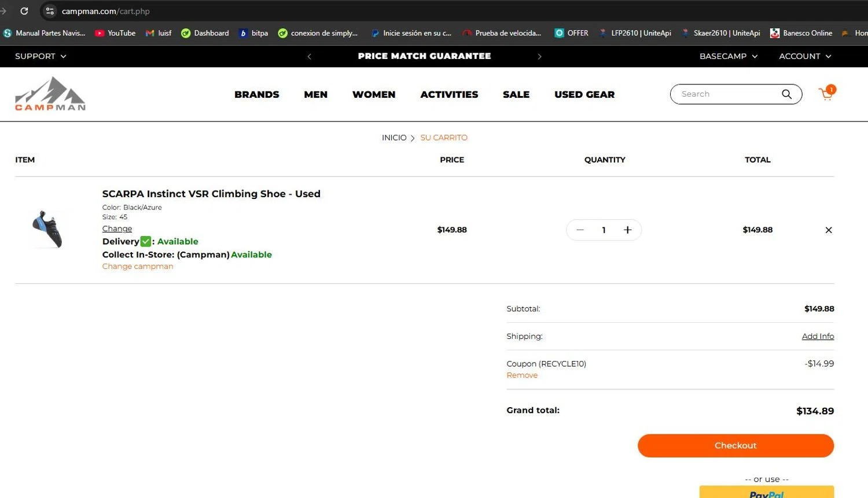This screenshot has width=868, height=498.
Task: Open site information icon in address bar
Action: coord(50,11)
